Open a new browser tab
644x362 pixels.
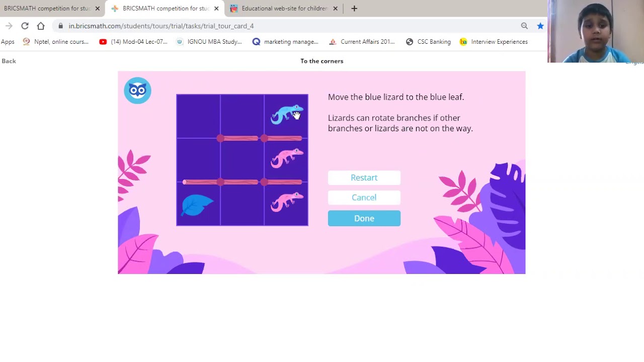point(354,9)
